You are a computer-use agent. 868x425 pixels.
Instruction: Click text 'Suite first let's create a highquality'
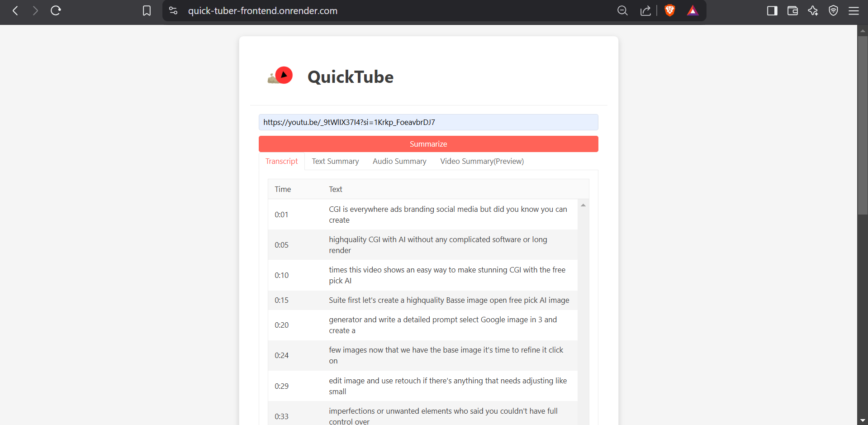point(386,300)
